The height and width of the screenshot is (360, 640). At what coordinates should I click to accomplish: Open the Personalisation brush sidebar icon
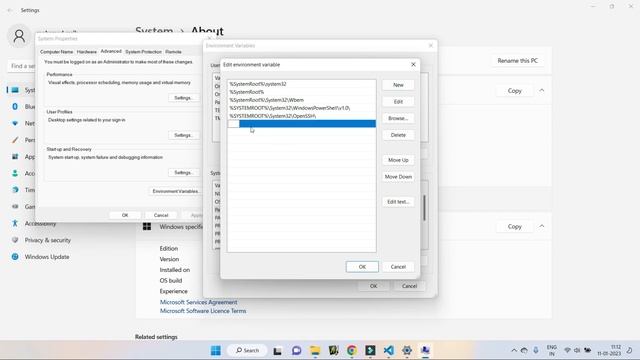click(x=15, y=140)
